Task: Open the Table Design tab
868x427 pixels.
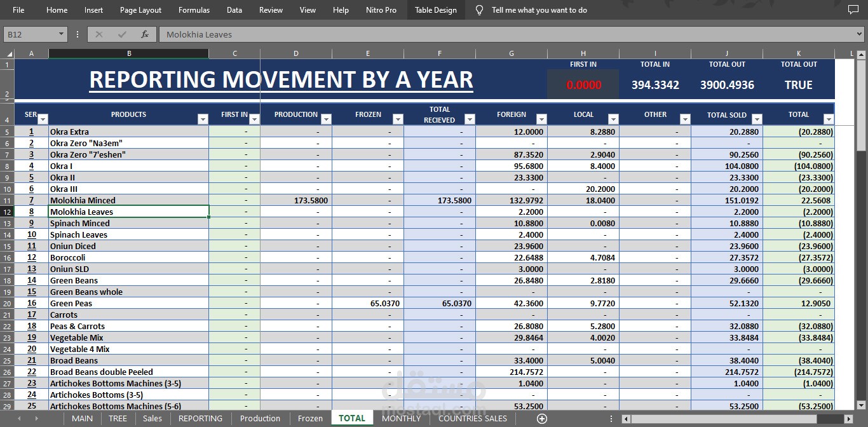Action: pos(436,10)
